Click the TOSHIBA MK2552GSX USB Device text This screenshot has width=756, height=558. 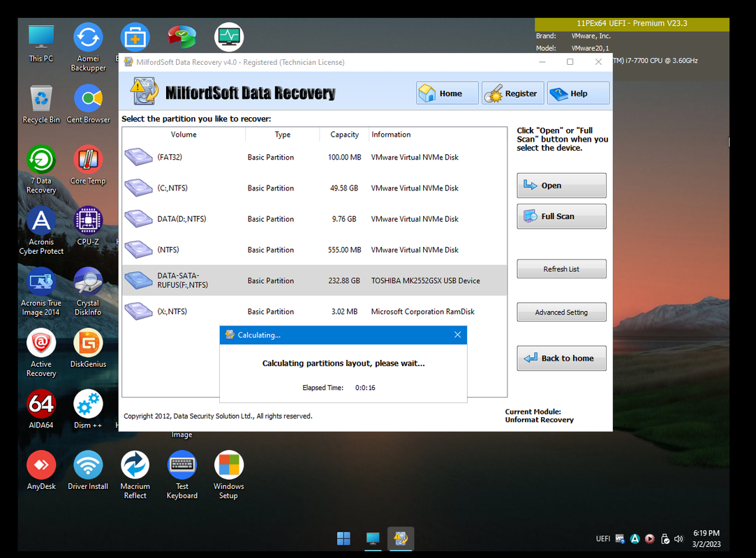pyautogui.click(x=425, y=280)
